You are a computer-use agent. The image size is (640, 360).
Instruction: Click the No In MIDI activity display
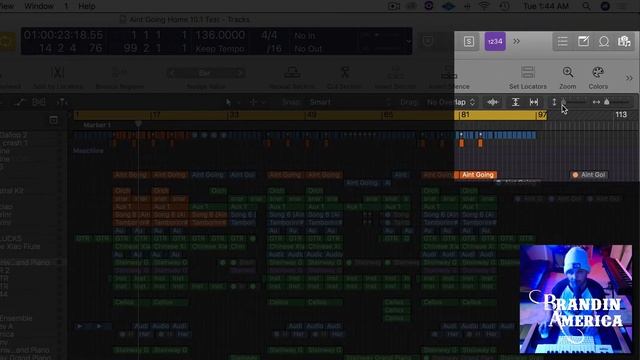[x=304, y=36]
